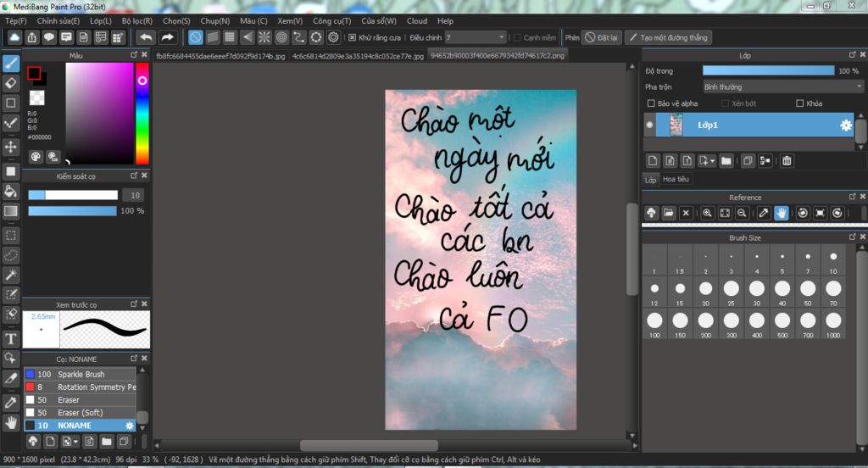Open Lớp1 layer settings gear
Screen dimensions: 868x468
pyautogui.click(x=846, y=125)
